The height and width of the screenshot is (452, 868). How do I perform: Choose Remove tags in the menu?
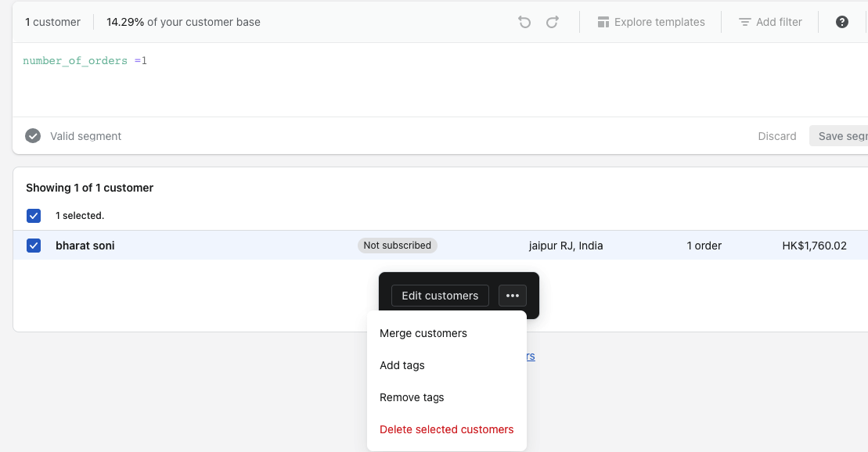coord(412,397)
